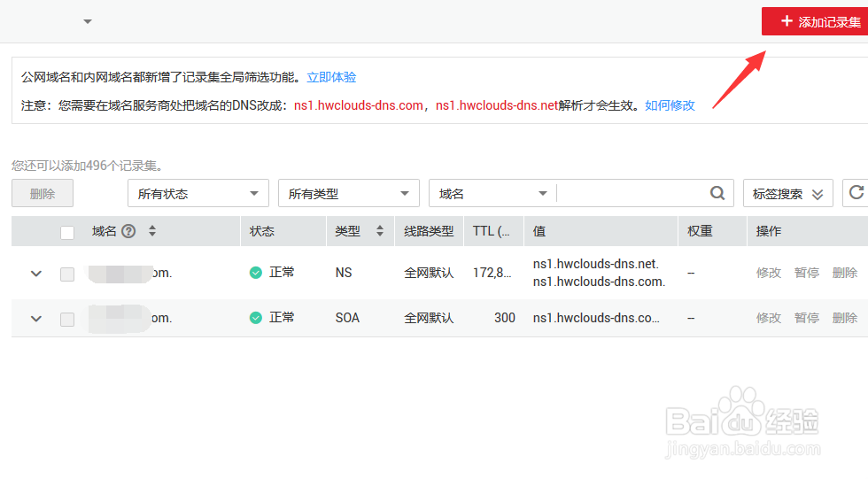Focus the record search input field
Viewport: 868px width, 479px height.
(x=631, y=193)
